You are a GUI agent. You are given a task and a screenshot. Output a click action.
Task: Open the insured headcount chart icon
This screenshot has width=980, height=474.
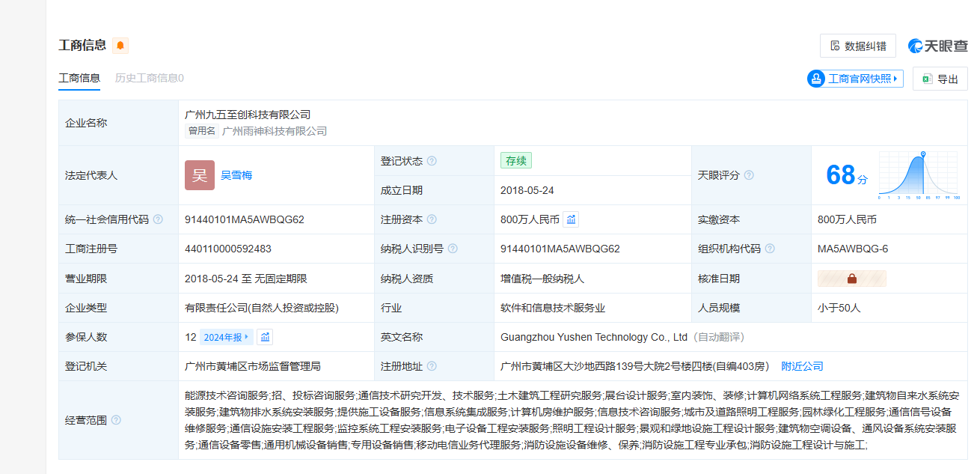click(265, 337)
